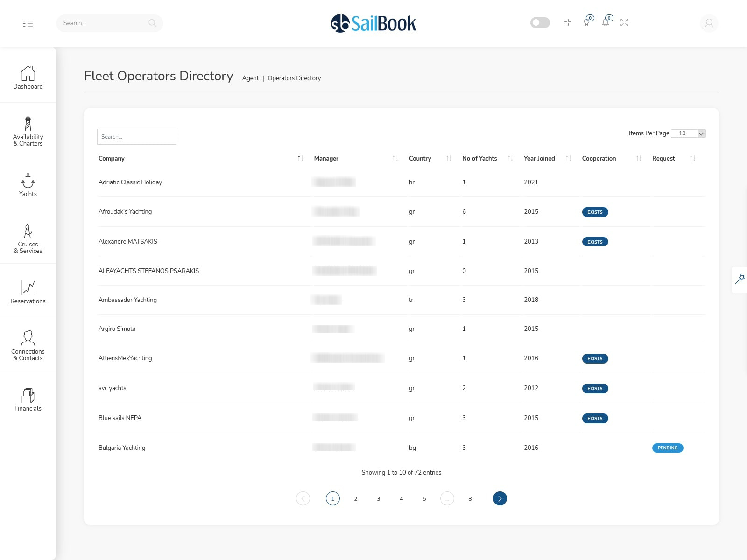The image size is (747, 560).
Task: Open Financials section
Action: click(x=28, y=396)
